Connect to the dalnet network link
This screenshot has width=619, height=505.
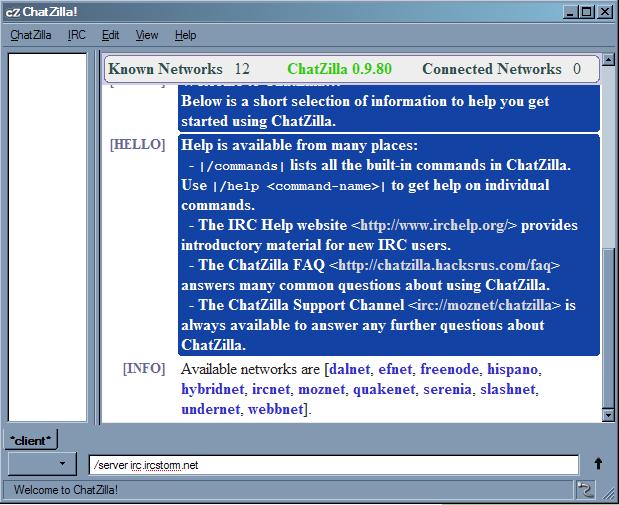(x=350, y=369)
